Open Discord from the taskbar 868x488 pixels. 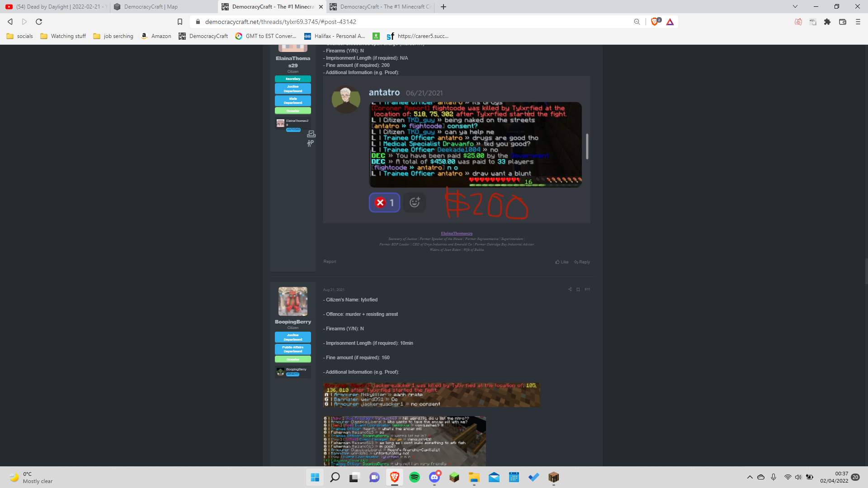pyautogui.click(x=434, y=477)
